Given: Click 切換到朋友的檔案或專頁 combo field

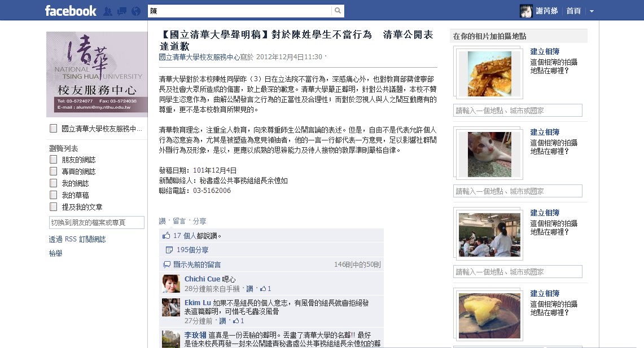Looking at the screenshot, I should pos(97,222).
